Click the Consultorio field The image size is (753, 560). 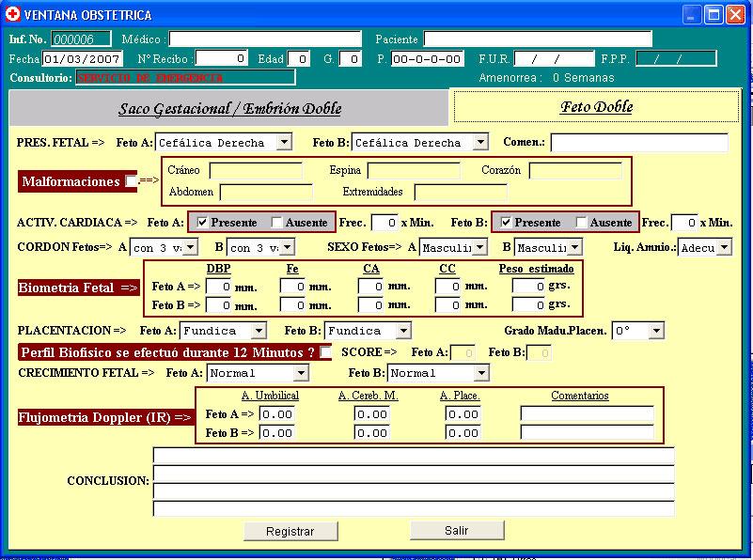coord(185,77)
